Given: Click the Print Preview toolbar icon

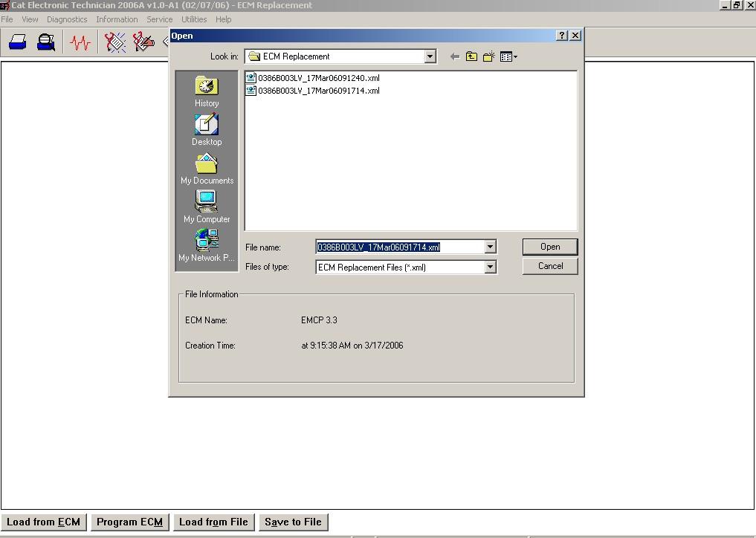Looking at the screenshot, I should click(46, 42).
